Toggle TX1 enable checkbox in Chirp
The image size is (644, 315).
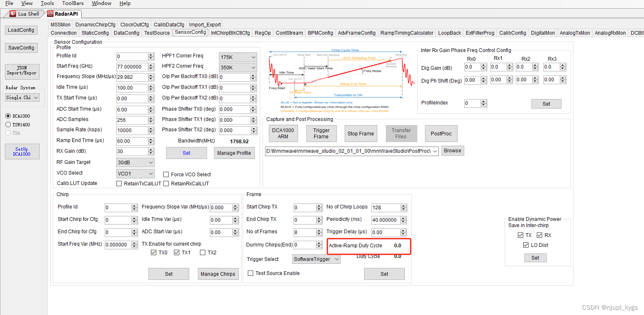(177, 253)
